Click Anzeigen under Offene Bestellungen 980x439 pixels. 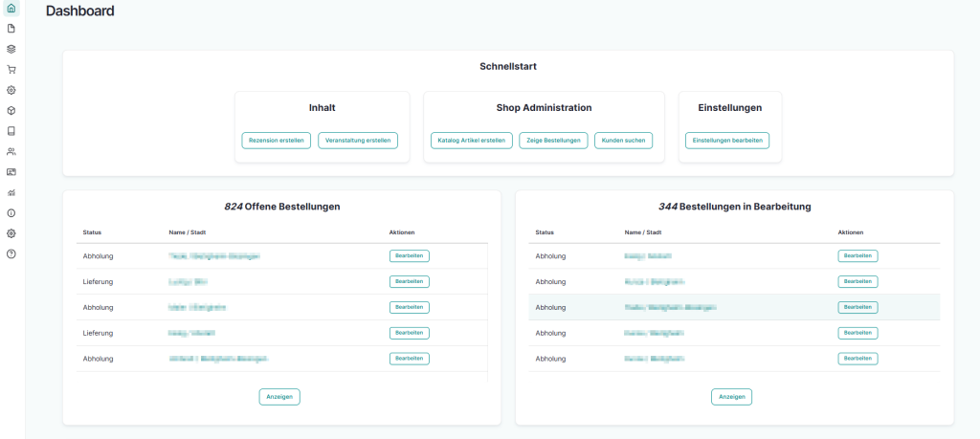279,397
